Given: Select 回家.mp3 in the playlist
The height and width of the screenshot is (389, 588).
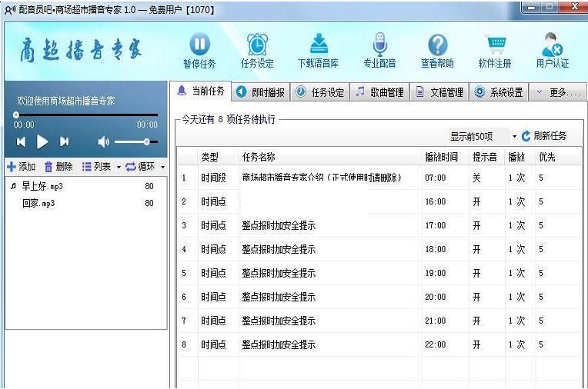Looking at the screenshot, I should (38, 204).
